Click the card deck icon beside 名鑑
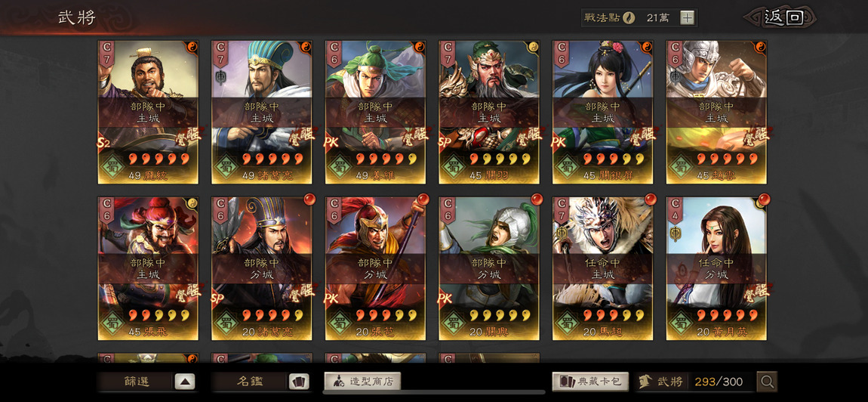 (299, 382)
